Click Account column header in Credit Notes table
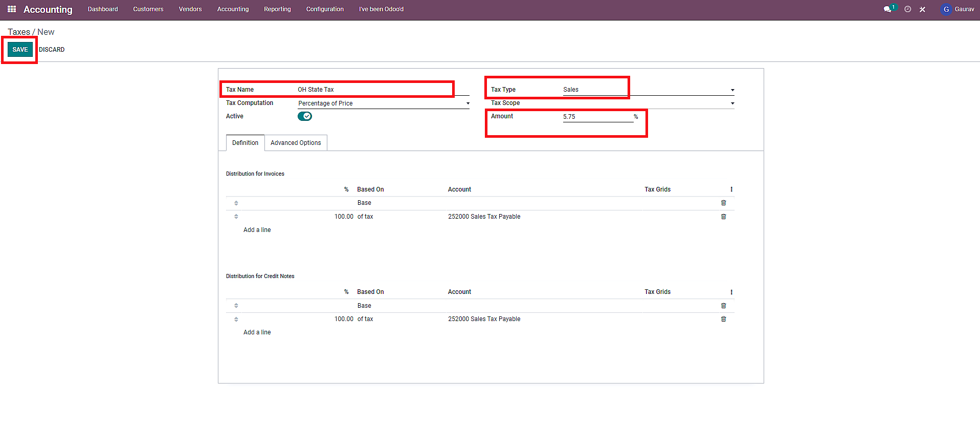The height and width of the screenshot is (425, 980). pos(459,292)
